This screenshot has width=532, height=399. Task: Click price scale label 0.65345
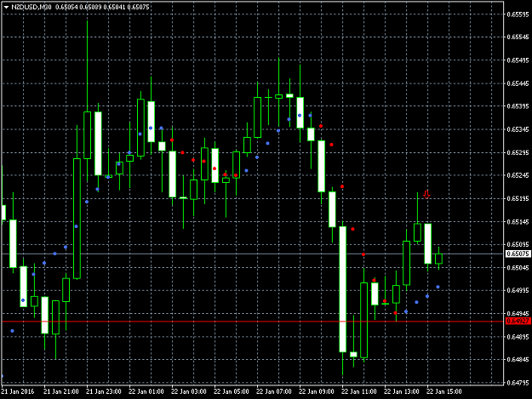pyautogui.click(x=518, y=129)
